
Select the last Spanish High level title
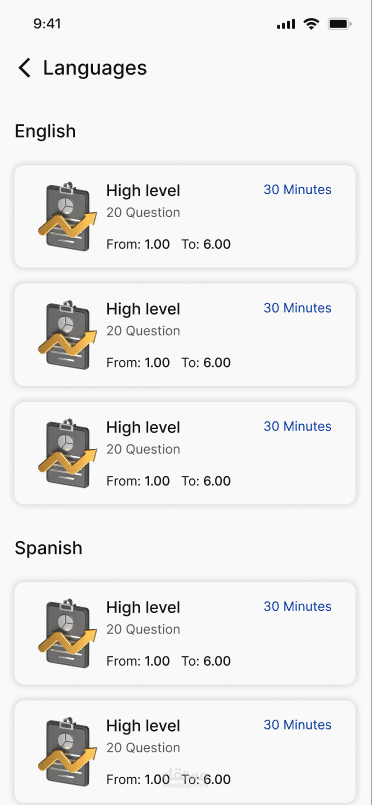point(143,725)
